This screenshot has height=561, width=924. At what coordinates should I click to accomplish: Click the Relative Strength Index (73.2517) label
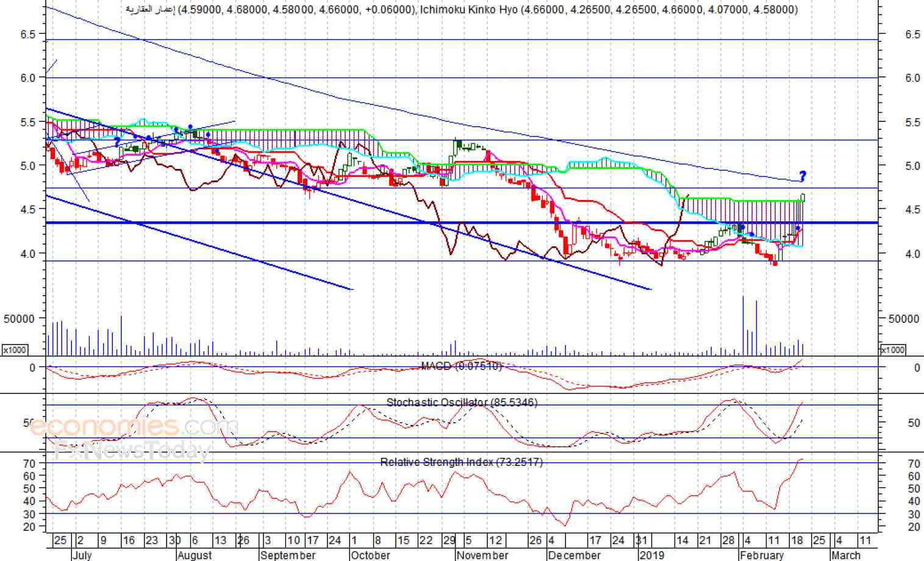(x=462, y=462)
